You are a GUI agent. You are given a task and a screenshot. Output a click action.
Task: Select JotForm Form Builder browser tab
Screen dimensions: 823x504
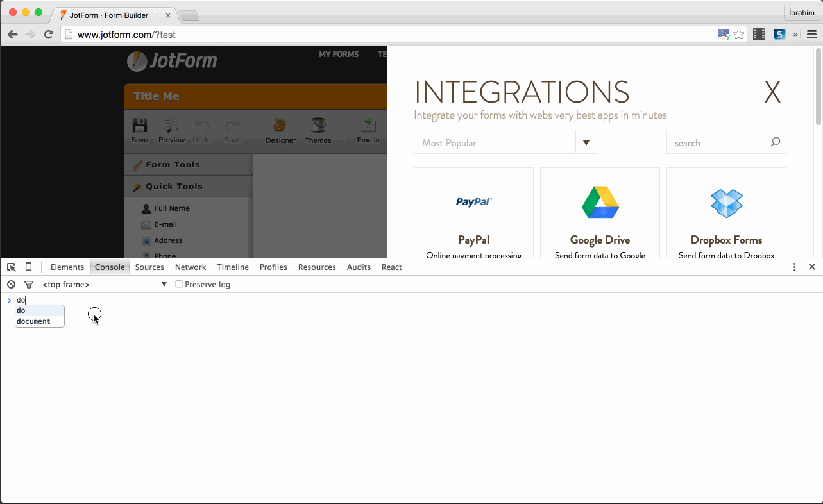pos(114,15)
